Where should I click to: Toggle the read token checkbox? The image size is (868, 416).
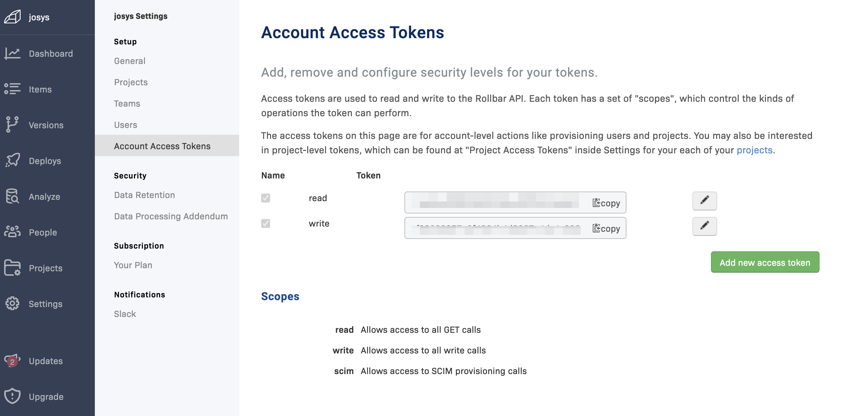(x=266, y=198)
